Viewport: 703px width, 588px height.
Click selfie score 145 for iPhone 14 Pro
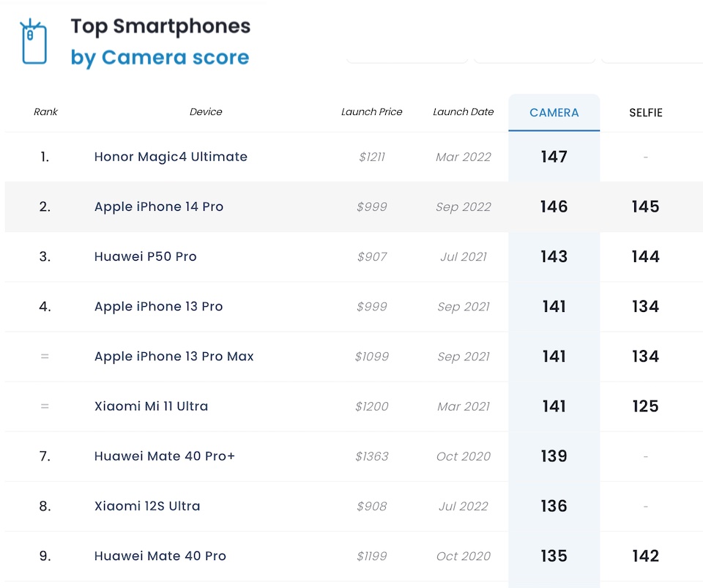point(645,206)
